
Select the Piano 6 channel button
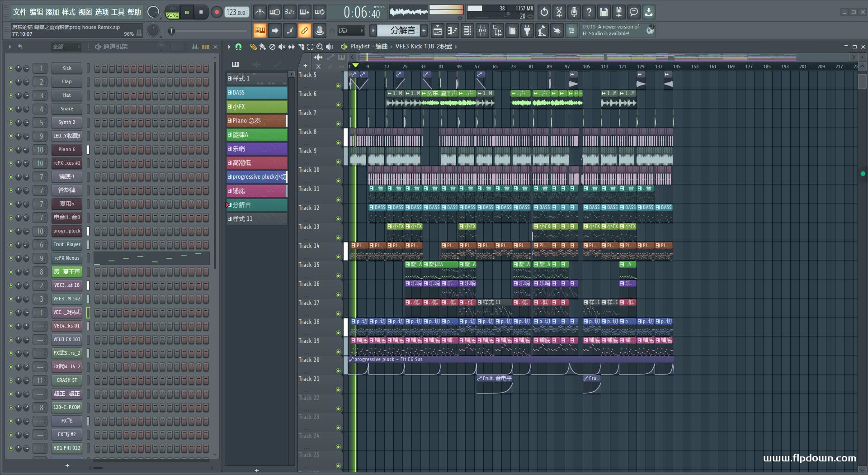pyautogui.click(x=66, y=150)
